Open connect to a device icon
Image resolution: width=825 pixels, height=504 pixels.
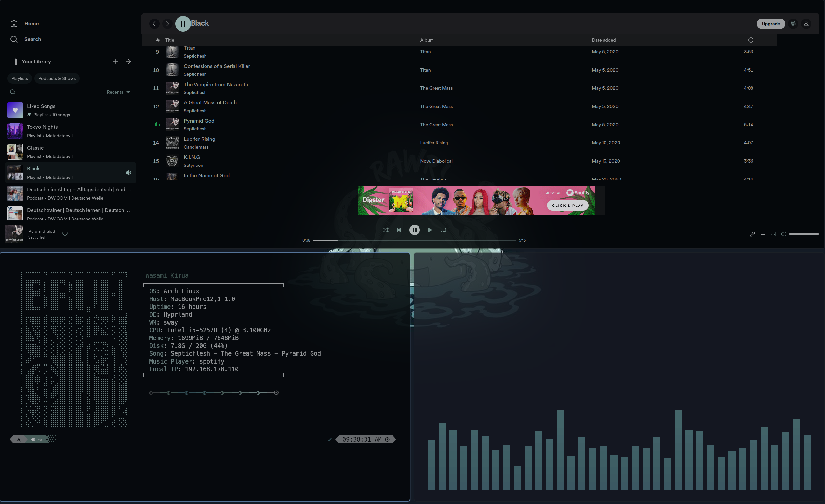pyautogui.click(x=773, y=234)
